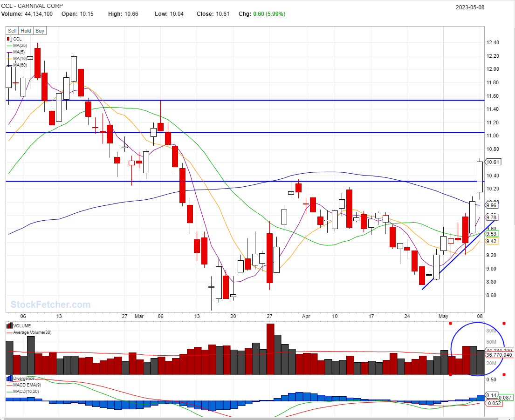Click the 11.00 price axis label
This screenshot has height=420, width=515.
(x=493, y=135)
